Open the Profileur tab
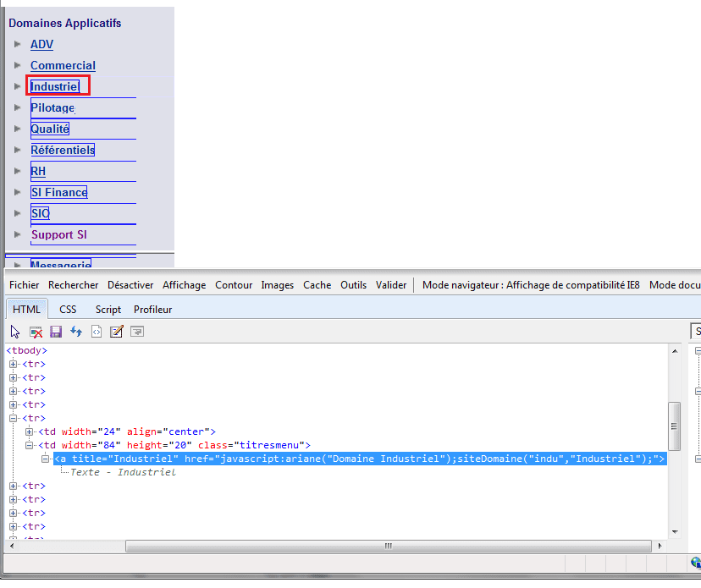Screen dimensions: 701x588 152,310
